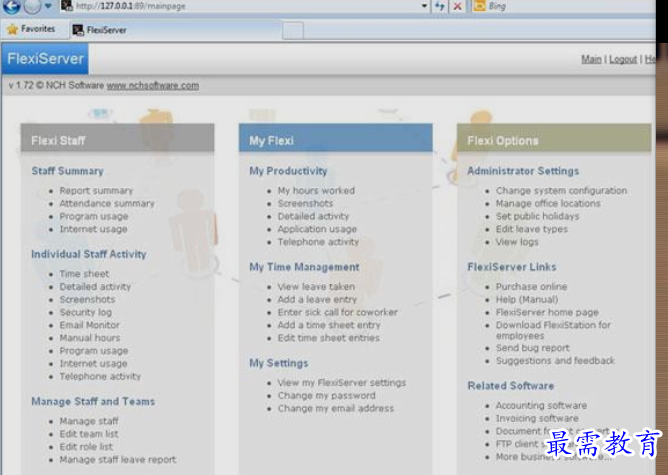
Task: Open My hours worked
Action: (316, 190)
